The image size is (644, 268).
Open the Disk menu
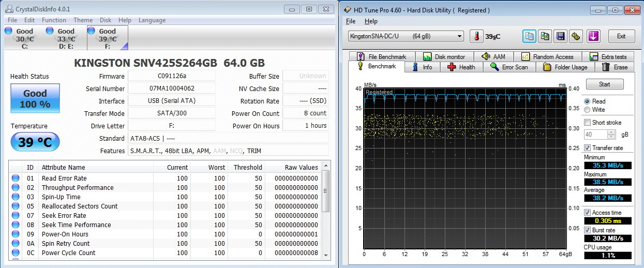tap(106, 20)
